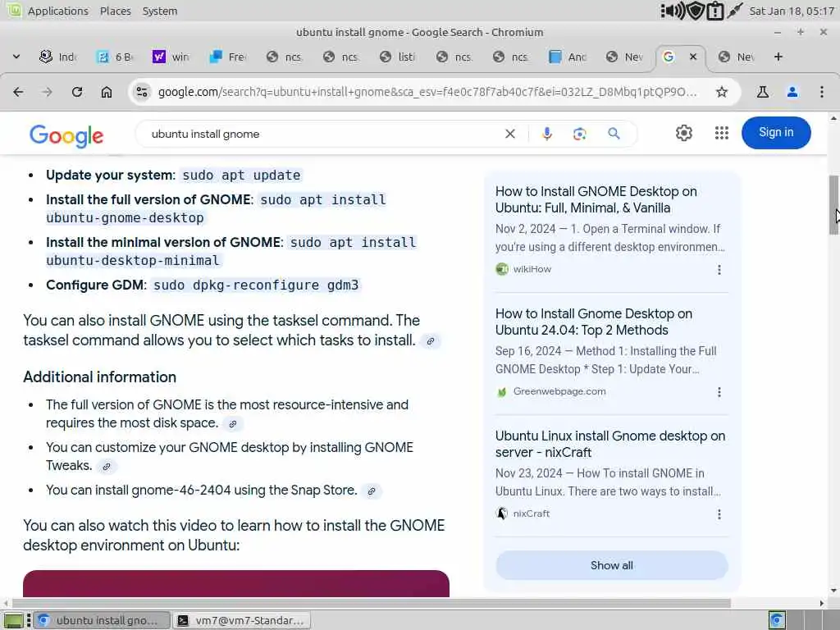Click the Sign in button
This screenshot has width=840, height=630.
(776, 132)
